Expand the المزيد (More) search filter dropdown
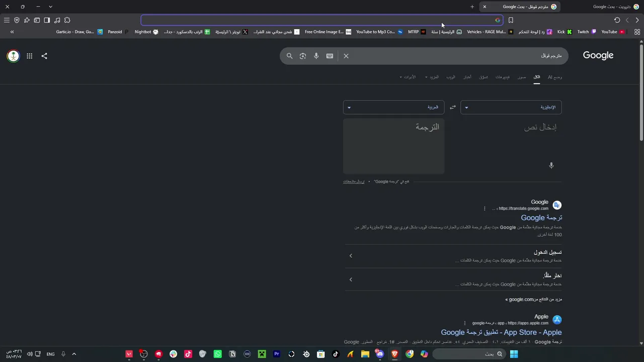644x362 pixels. coord(432,77)
